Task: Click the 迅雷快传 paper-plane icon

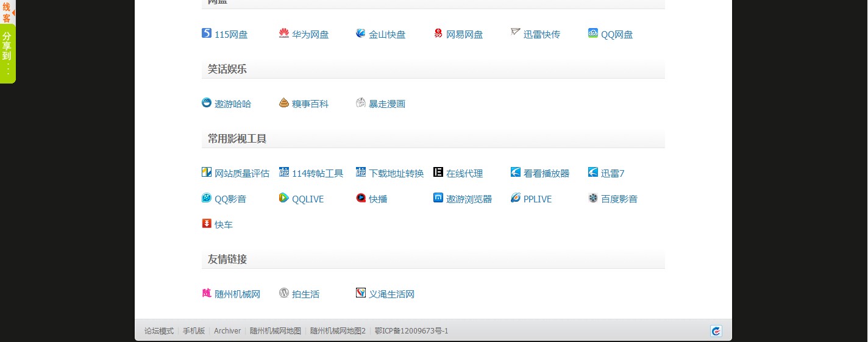Action: [516, 33]
